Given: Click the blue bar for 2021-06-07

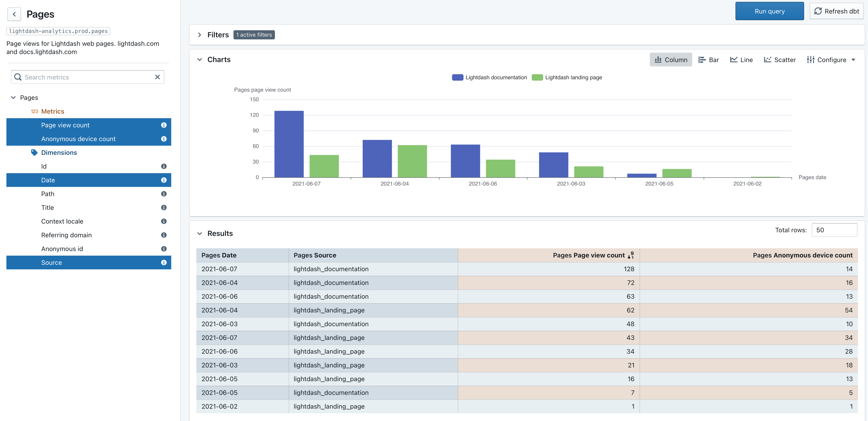Looking at the screenshot, I should [289, 144].
